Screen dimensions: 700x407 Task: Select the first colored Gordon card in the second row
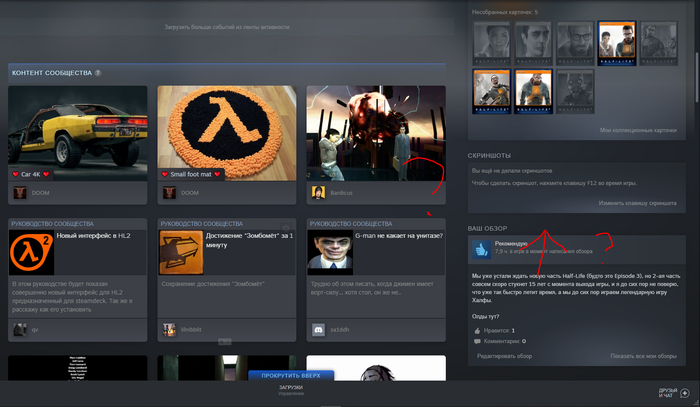coord(492,91)
